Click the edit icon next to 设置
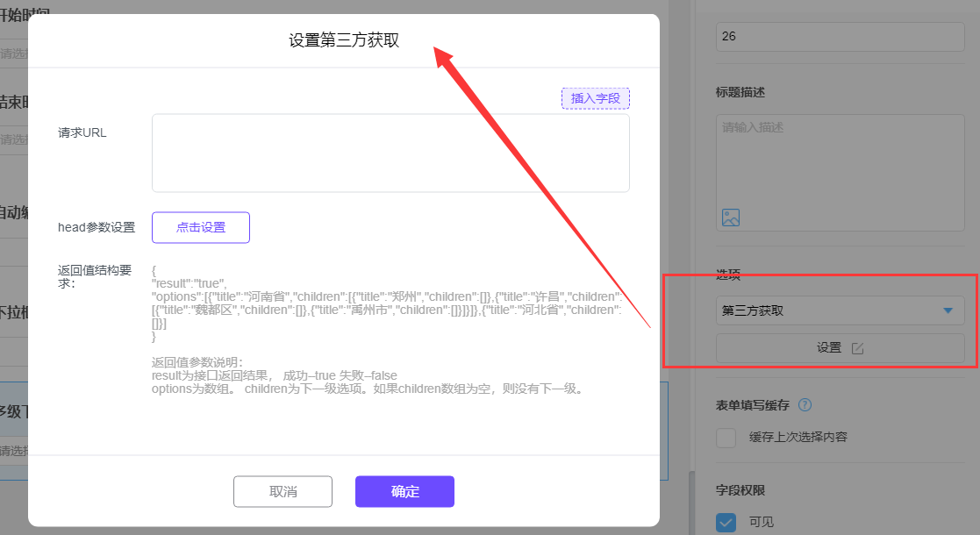 pyautogui.click(x=857, y=349)
